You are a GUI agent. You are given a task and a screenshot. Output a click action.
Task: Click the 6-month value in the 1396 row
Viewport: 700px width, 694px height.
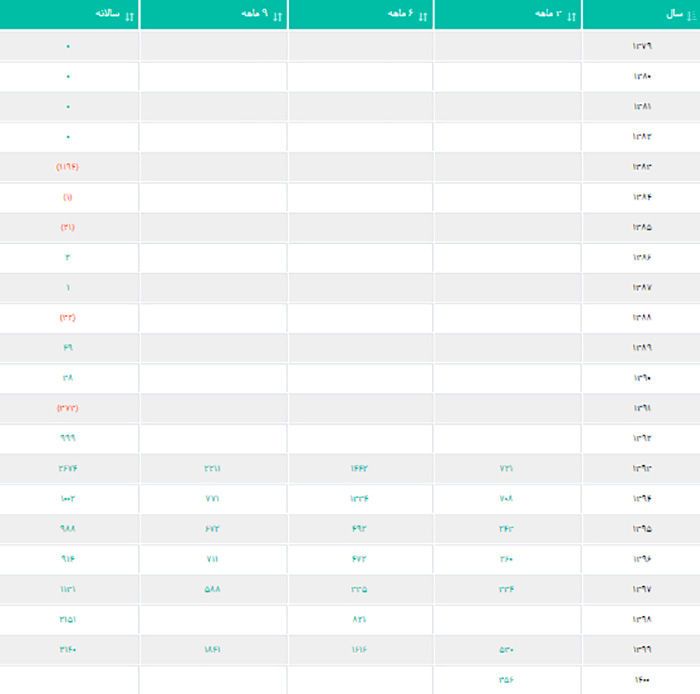click(x=359, y=559)
